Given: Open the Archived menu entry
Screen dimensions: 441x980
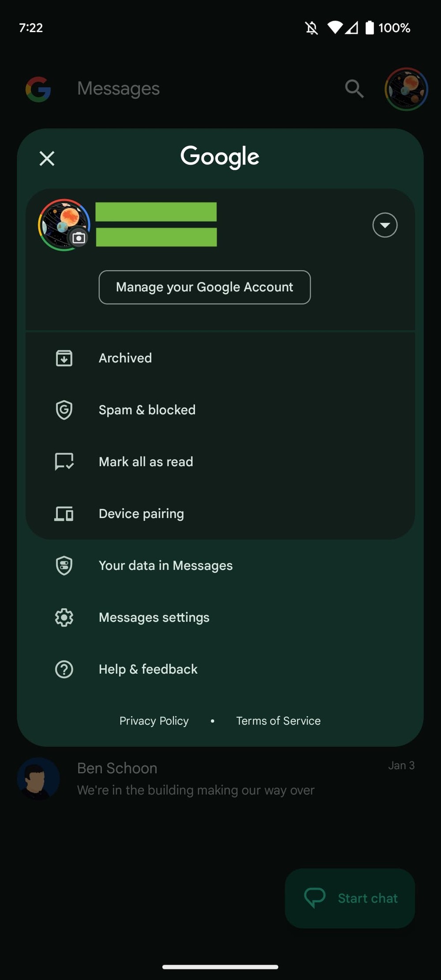Looking at the screenshot, I should pos(125,358).
